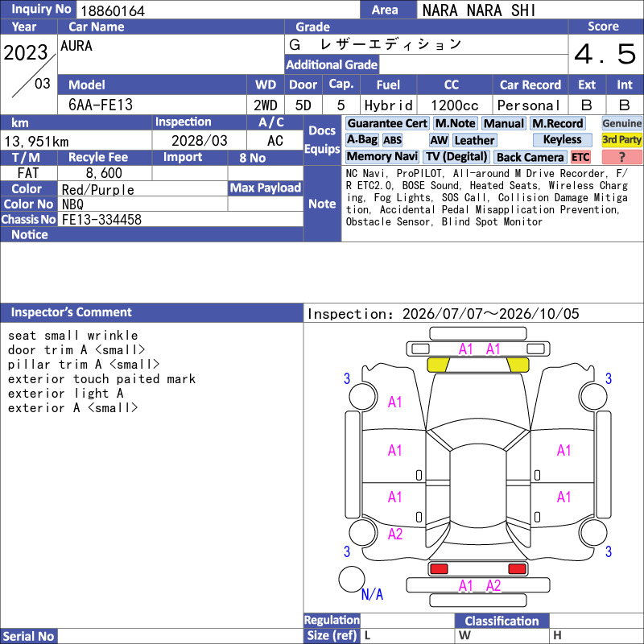Click the ABS equipment badge
644x644 pixels.
(392, 140)
